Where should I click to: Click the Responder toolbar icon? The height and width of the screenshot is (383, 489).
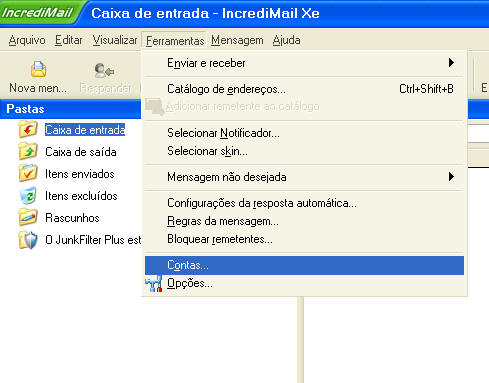(104, 70)
